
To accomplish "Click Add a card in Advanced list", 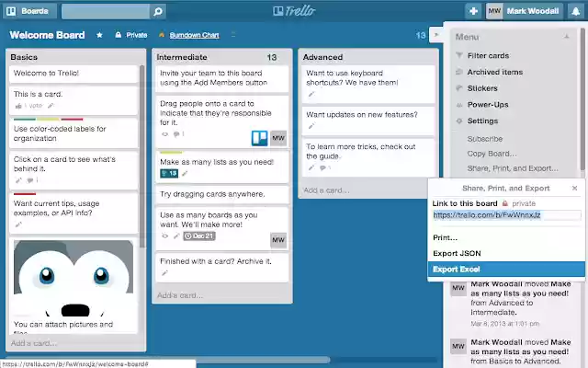I will coord(326,190).
